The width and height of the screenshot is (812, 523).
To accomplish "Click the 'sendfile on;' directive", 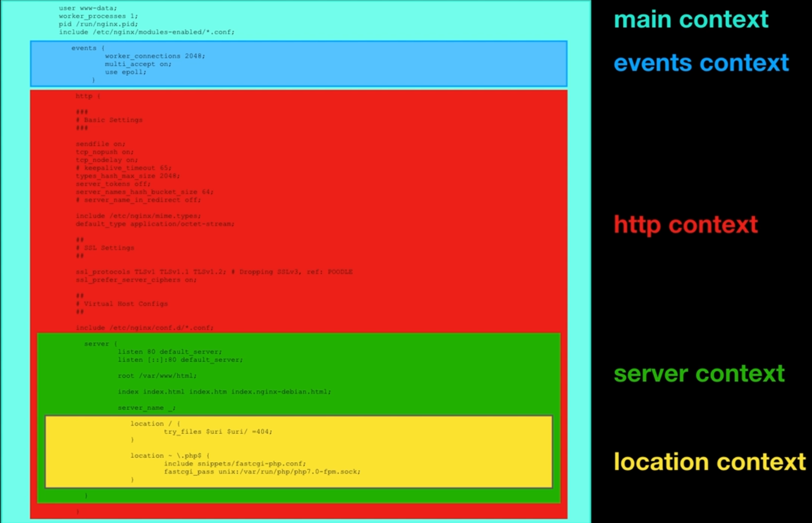I will click(x=100, y=144).
